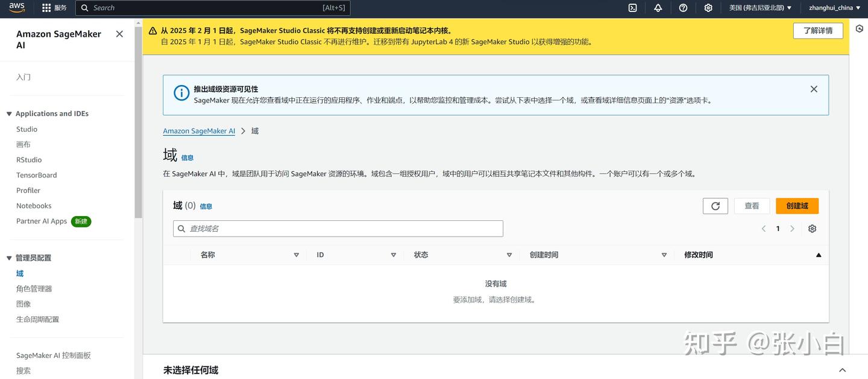Click the refresh domains button
Viewport: 868px width, 379px height.
(x=715, y=206)
